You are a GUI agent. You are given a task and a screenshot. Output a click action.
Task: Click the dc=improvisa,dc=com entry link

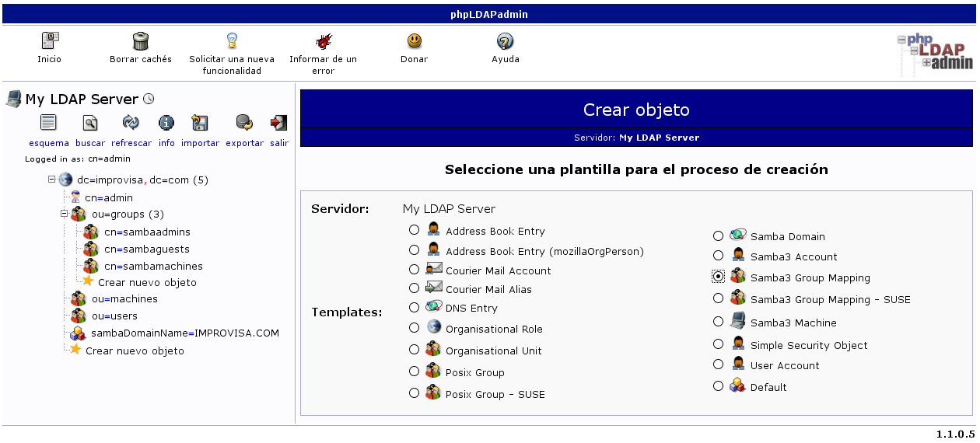pos(142,180)
